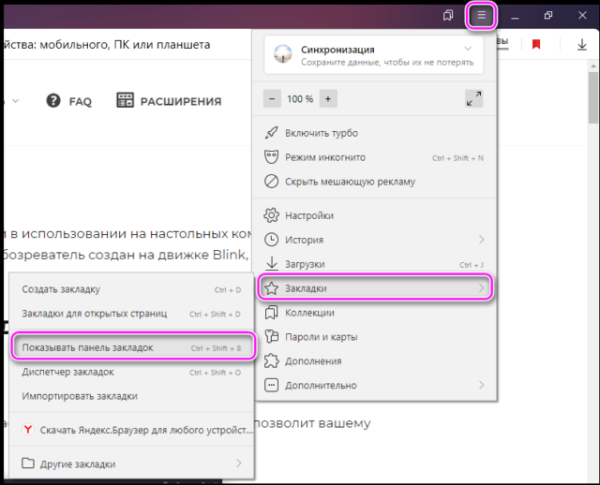Screen dimensions: 600x485
Task: Click the Коллекции icon
Action: (271, 312)
